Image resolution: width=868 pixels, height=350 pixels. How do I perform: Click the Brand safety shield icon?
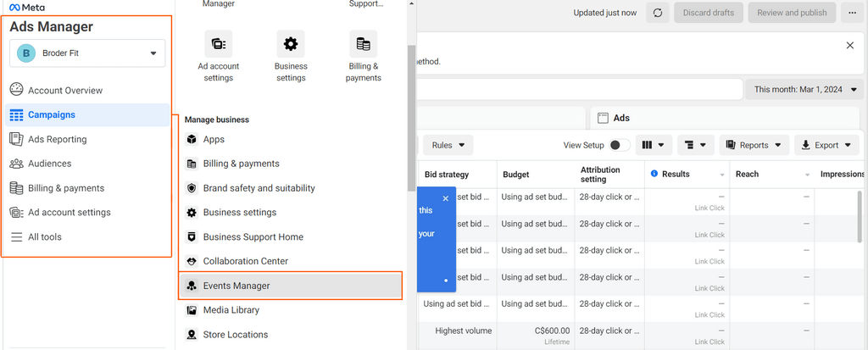click(x=192, y=188)
